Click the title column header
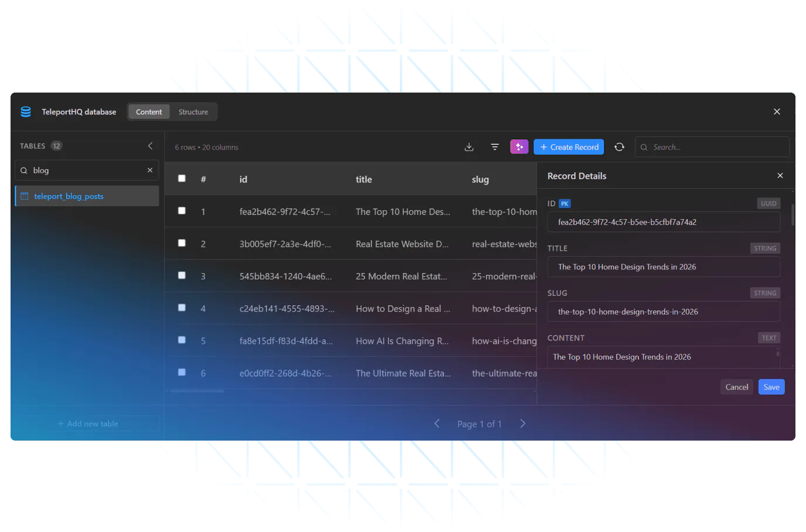 click(364, 179)
